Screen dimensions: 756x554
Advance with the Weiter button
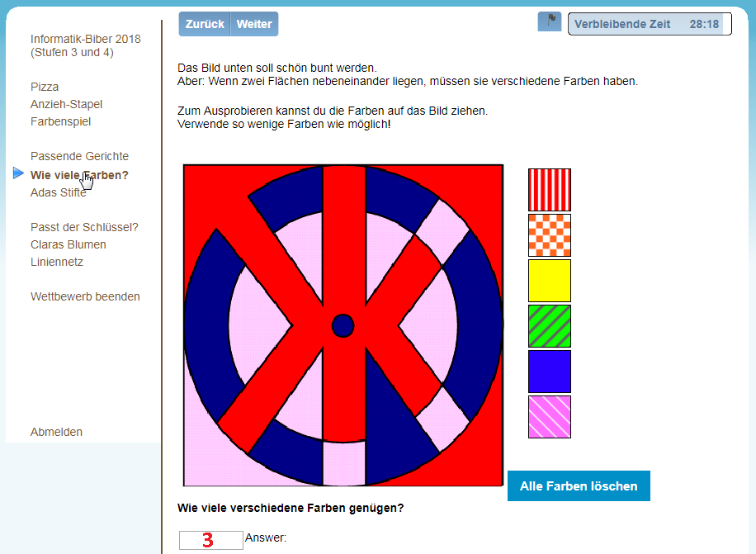(x=254, y=24)
